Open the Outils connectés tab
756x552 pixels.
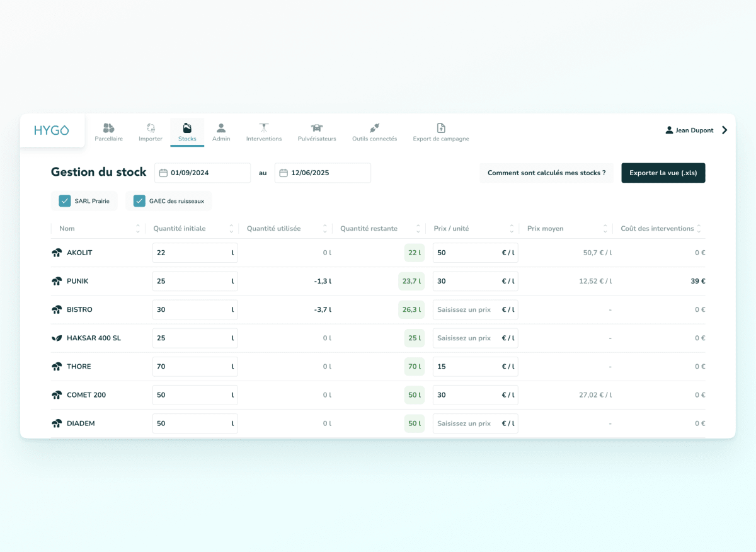(x=374, y=132)
